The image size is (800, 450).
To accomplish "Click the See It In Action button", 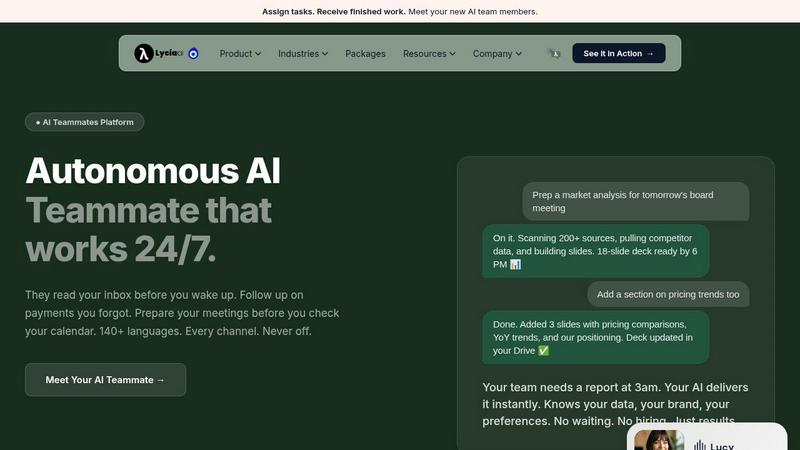I will [618, 53].
